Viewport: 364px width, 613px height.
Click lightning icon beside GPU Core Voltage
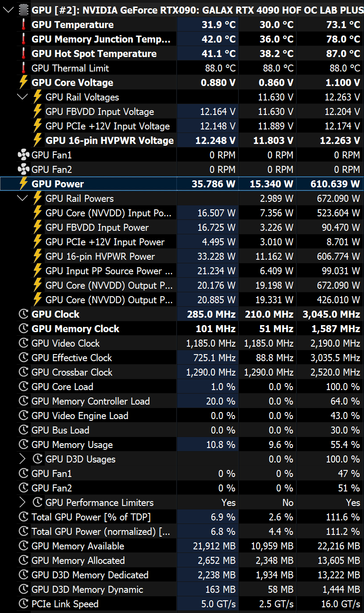pos(23,82)
